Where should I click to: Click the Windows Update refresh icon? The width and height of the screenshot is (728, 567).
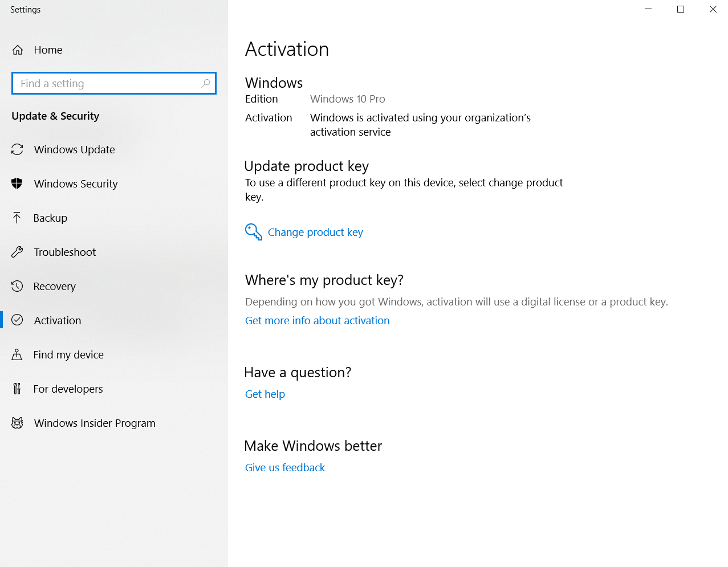click(x=17, y=149)
